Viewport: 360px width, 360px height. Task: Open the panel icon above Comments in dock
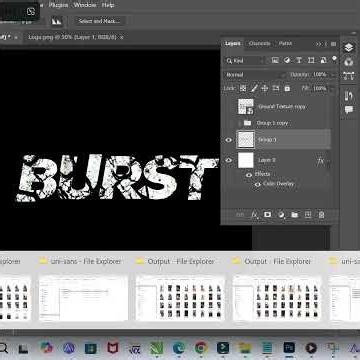tap(349, 96)
